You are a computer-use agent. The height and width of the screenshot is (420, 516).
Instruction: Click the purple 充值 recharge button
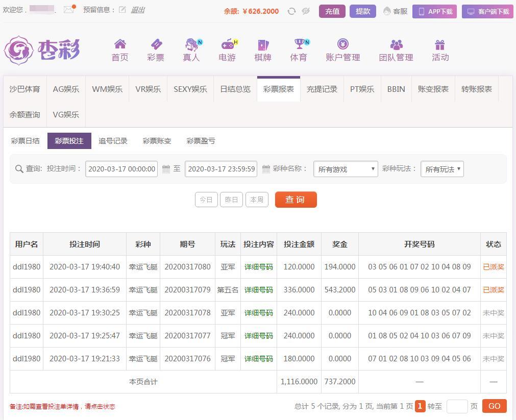tap(332, 11)
